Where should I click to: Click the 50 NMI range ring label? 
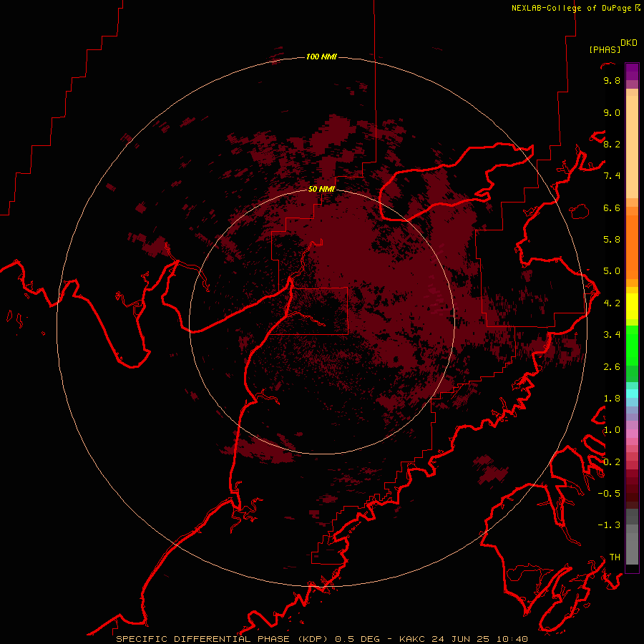(x=321, y=189)
